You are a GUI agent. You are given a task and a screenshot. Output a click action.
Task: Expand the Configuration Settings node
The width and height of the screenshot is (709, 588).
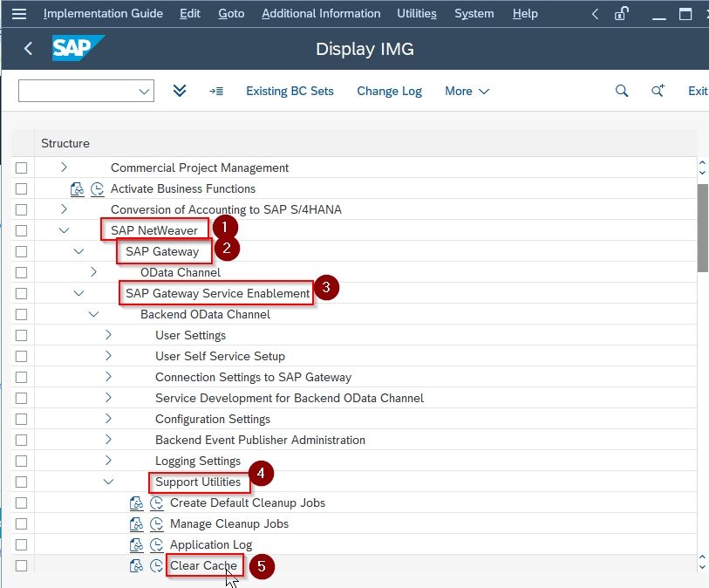point(108,419)
